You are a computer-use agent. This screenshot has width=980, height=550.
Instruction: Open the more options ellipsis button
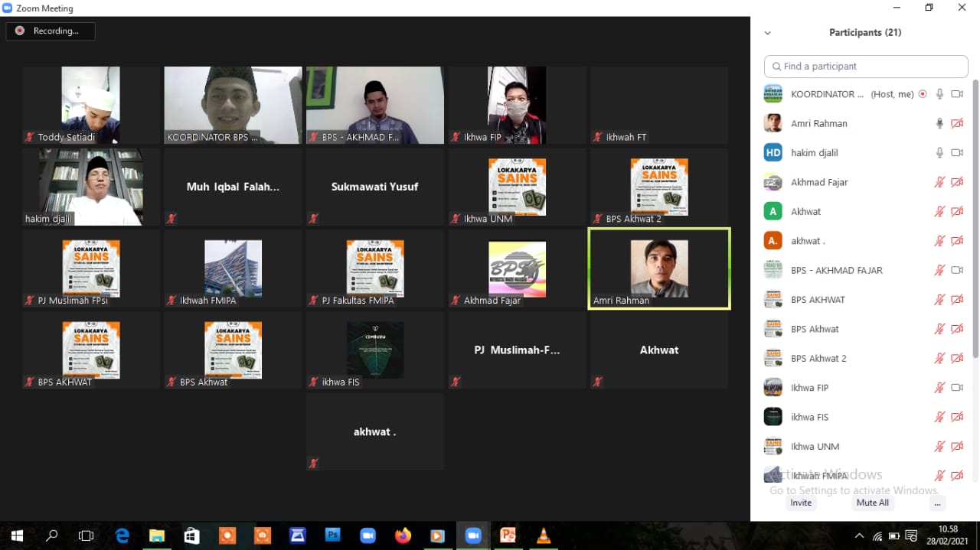[x=937, y=503]
